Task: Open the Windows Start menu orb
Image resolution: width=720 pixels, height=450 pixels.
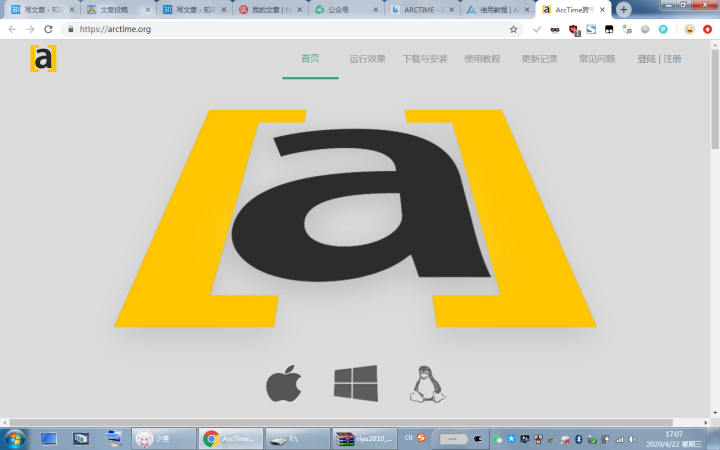Action: tap(14, 439)
